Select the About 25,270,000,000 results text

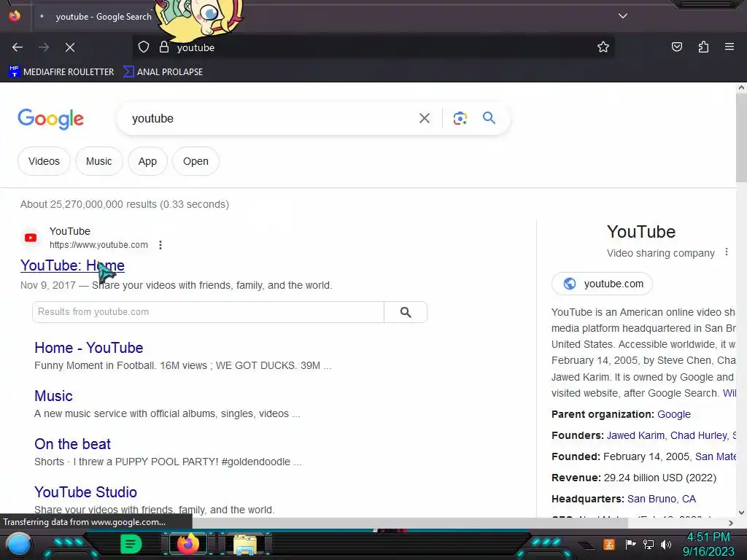coord(125,204)
